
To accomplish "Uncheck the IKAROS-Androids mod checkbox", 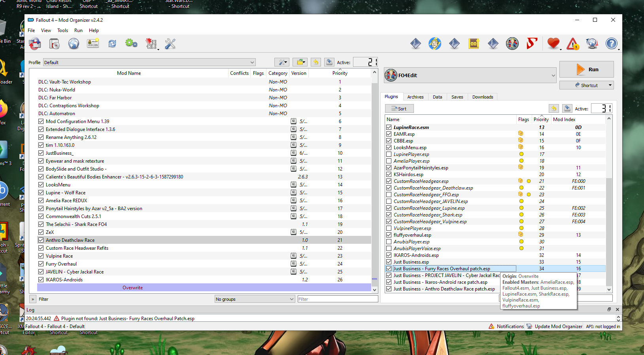I will tap(41, 280).
